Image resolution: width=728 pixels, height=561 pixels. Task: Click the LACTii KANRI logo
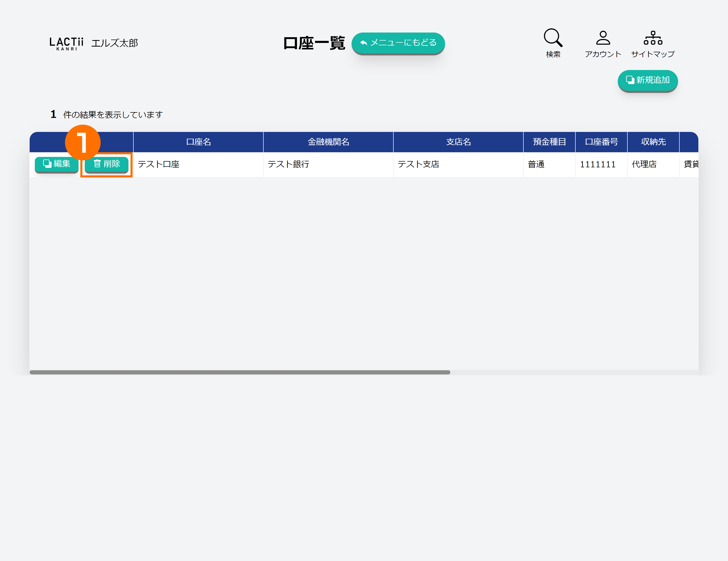pyautogui.click(x=66, y=43)
